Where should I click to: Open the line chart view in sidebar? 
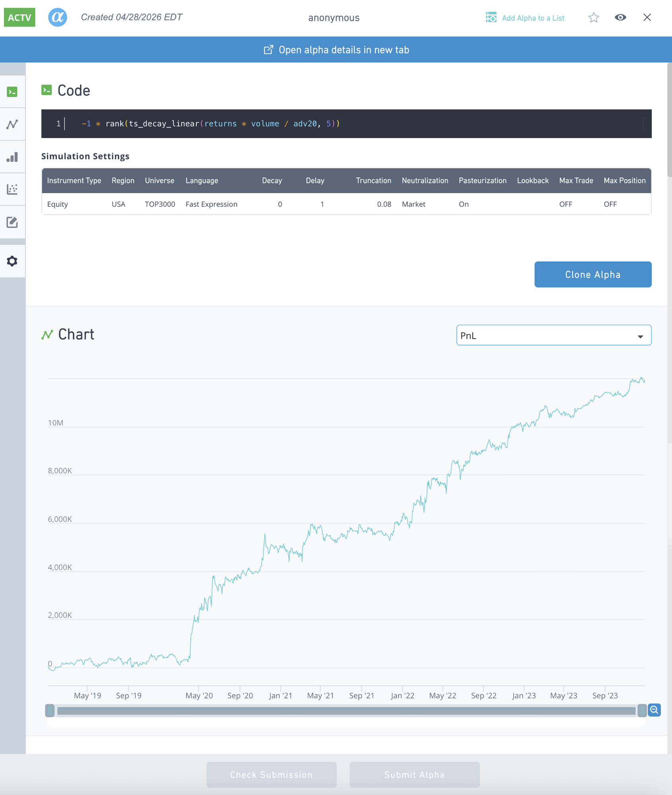tap(12, 124)
